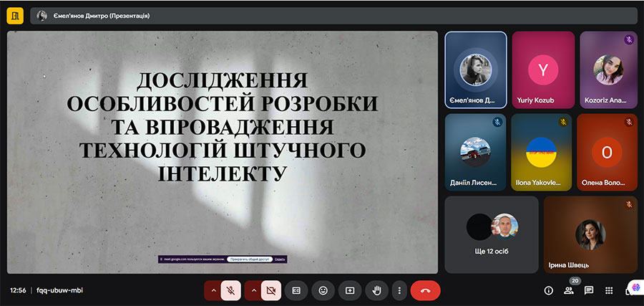Viewport: 644px width, 306px height.
Task: Open chat with everyone icon
Action: (x=589, y=291)
